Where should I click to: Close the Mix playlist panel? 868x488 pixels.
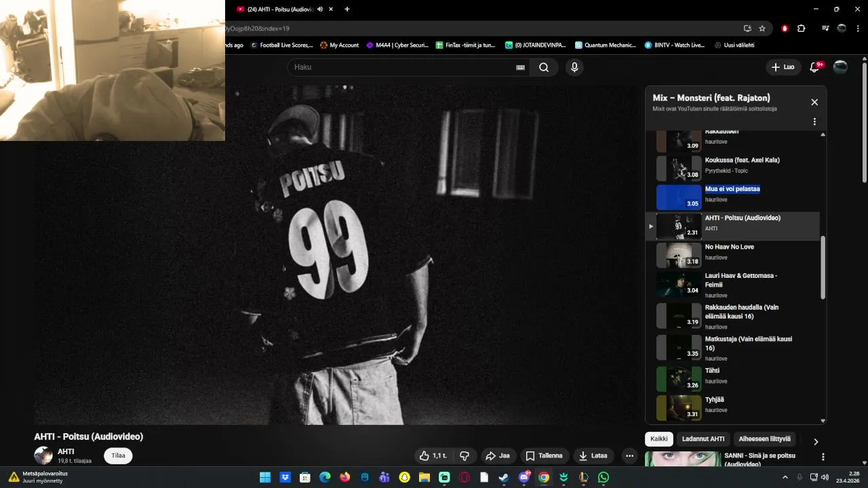coord(814,102)
